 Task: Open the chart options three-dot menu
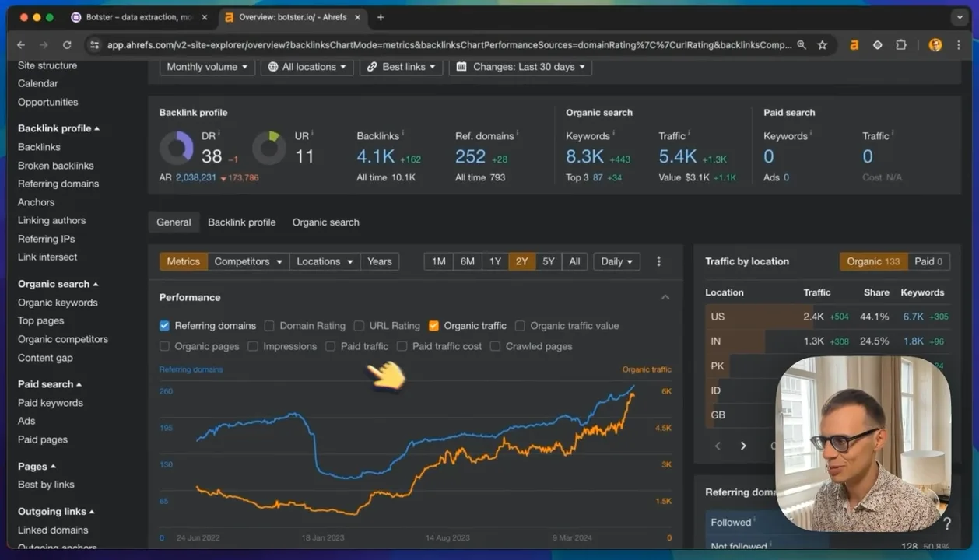point(658,261)
